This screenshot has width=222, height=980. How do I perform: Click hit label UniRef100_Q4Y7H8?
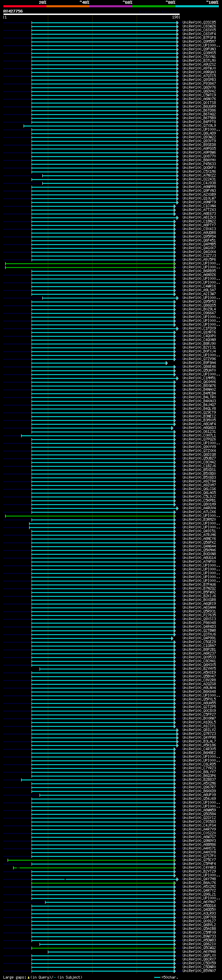(199, 879)
